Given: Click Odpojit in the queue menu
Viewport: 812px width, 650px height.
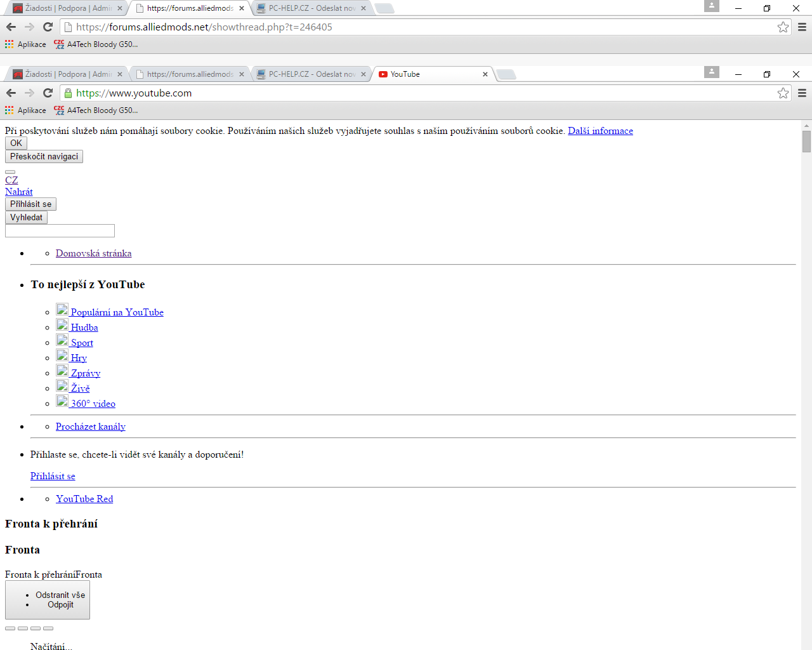Looking at the screenshot, I should [x=60, y=605].
